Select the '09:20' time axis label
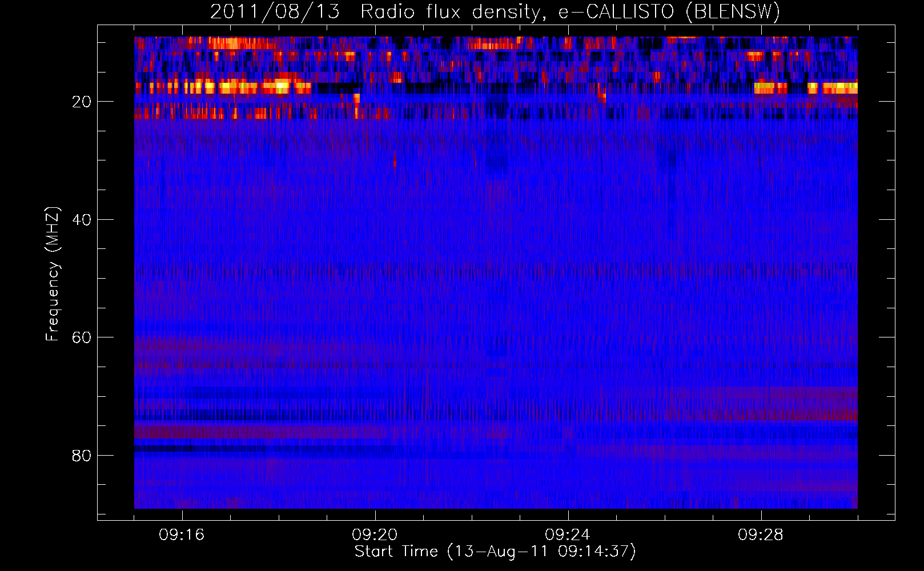Screen dimensions: 924x571 tap(375, 534)
